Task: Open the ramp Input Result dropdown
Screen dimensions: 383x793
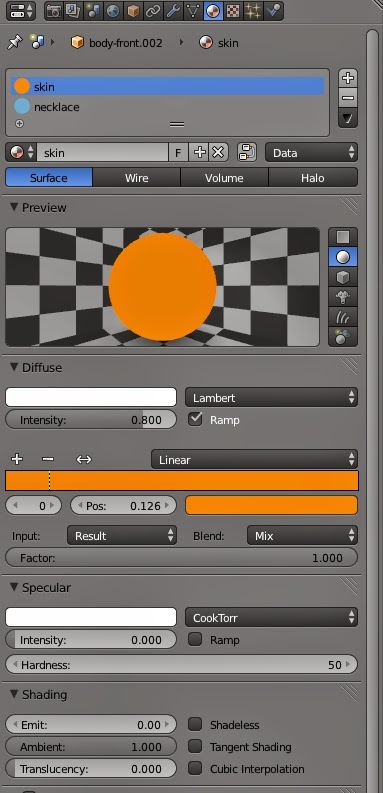Action: (122, 535)
